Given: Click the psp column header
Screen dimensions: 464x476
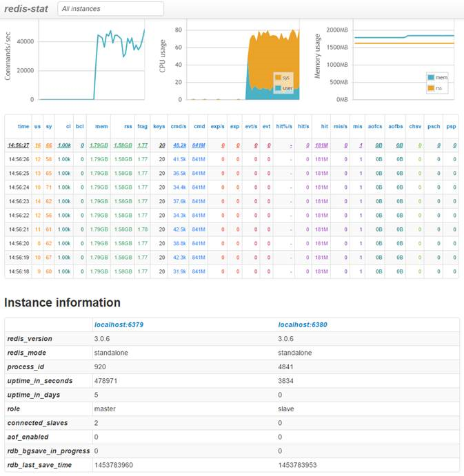Looking at the screenshot, I should pos(451,126).
